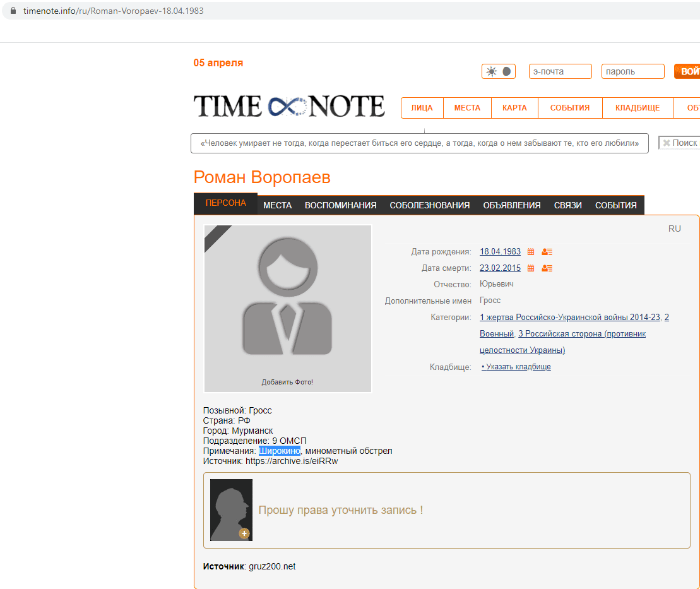Switch to the СОБЫТИЯ profile tab
The height and width of the screenshot is (589, 700).
click(x=615, y=205)
